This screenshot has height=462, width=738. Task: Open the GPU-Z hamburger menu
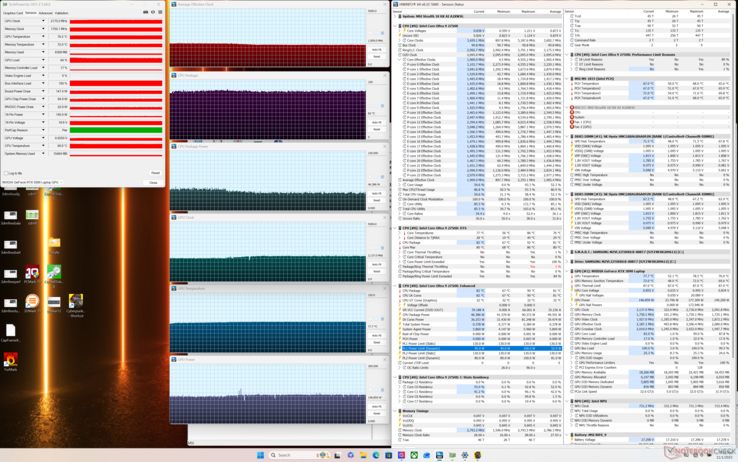point(160,13)
